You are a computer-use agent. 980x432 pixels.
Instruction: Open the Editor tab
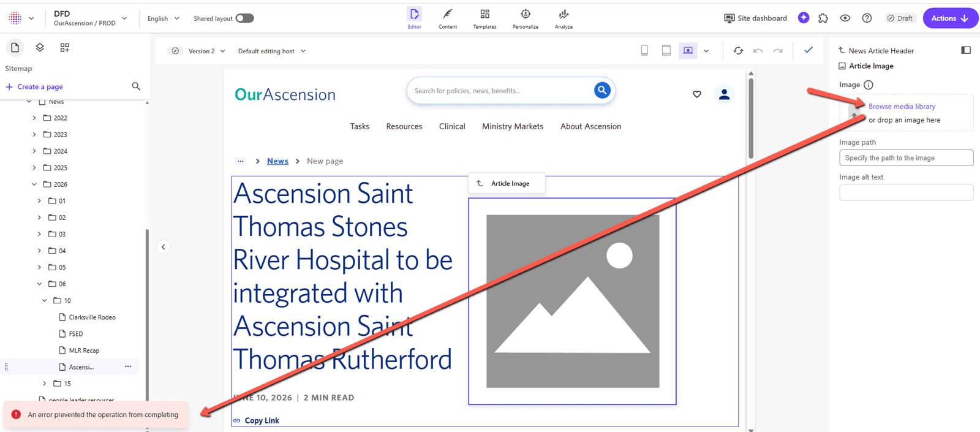[x=415, y=18]
